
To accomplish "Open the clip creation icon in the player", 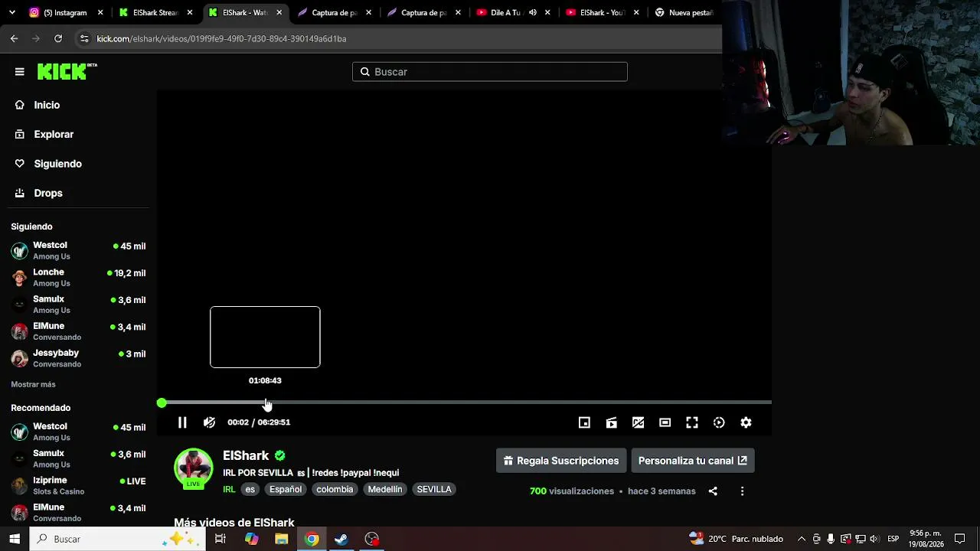I will tap(611, 422).
